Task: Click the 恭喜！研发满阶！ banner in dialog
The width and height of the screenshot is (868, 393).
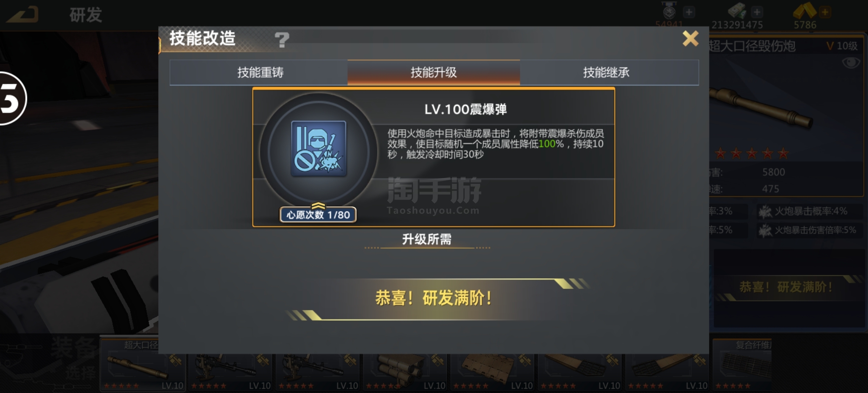Action: point(434,298)
